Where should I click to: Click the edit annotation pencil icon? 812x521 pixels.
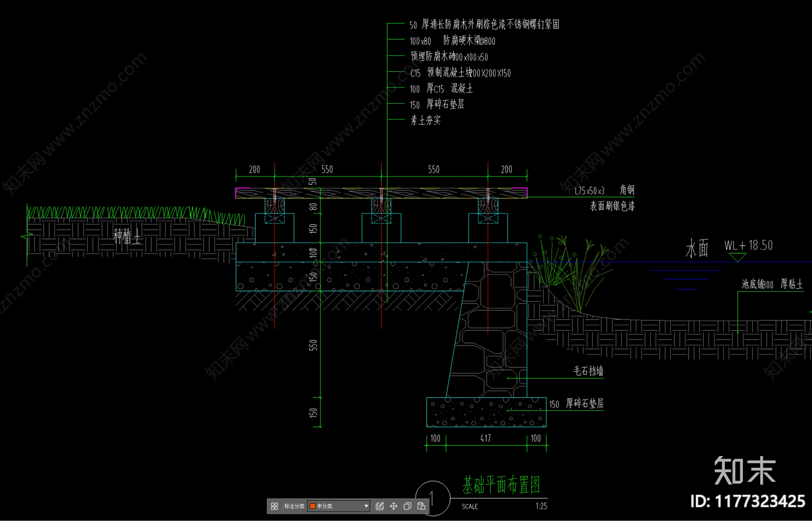point(380,506)
